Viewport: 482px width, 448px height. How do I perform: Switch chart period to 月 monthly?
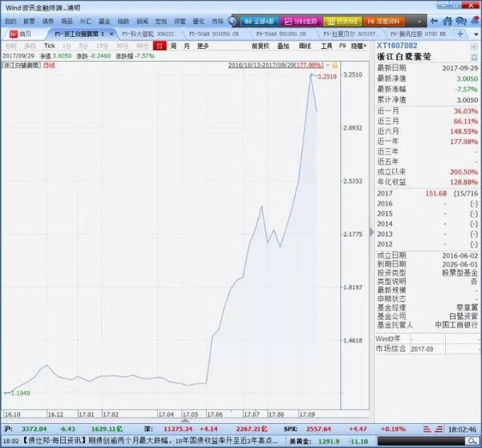pos(186,46)
